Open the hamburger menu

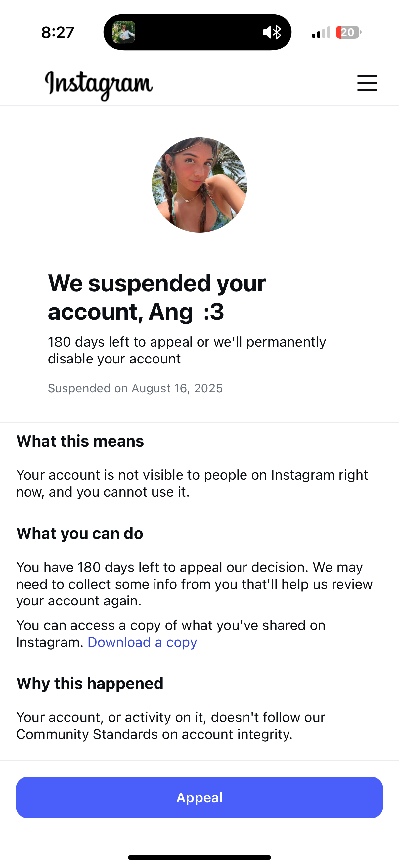[x=367, y=83]
